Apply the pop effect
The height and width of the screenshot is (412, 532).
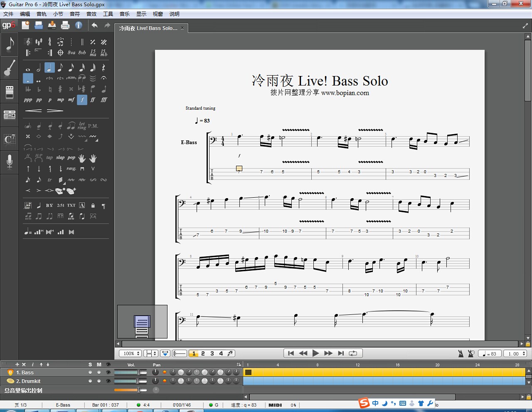71,158
